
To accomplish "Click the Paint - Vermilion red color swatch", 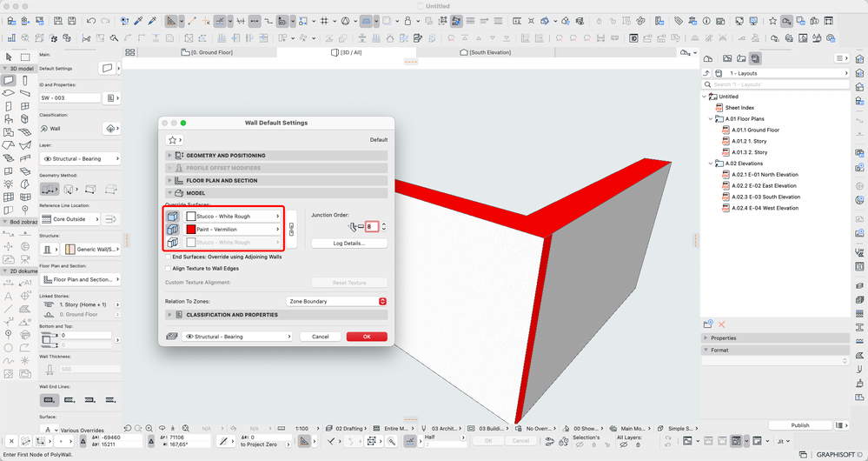I will coord(191,229).
